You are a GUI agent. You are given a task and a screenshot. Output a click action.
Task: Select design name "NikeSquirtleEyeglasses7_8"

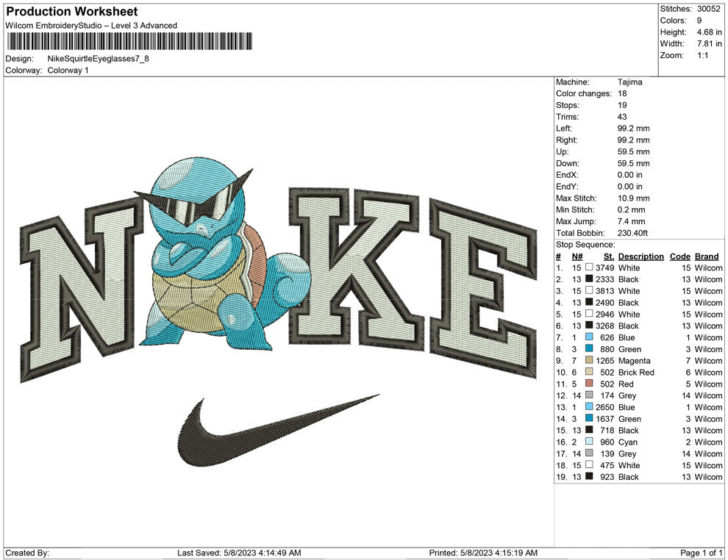98,59
